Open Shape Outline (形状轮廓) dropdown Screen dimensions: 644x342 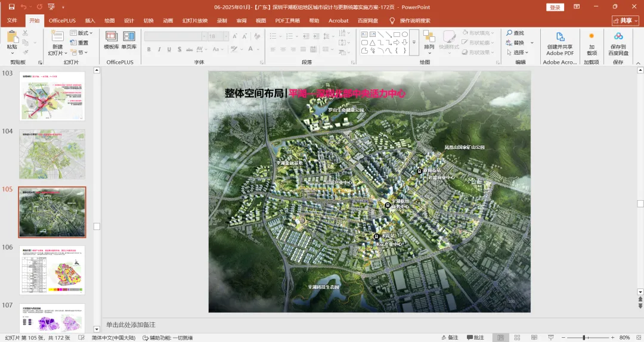[x=478, y=43]
